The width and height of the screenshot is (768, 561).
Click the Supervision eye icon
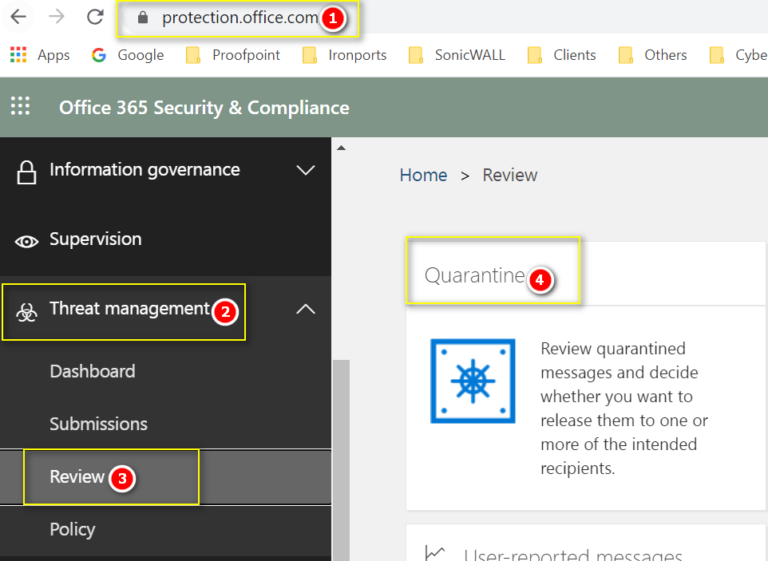pos(26,241)
